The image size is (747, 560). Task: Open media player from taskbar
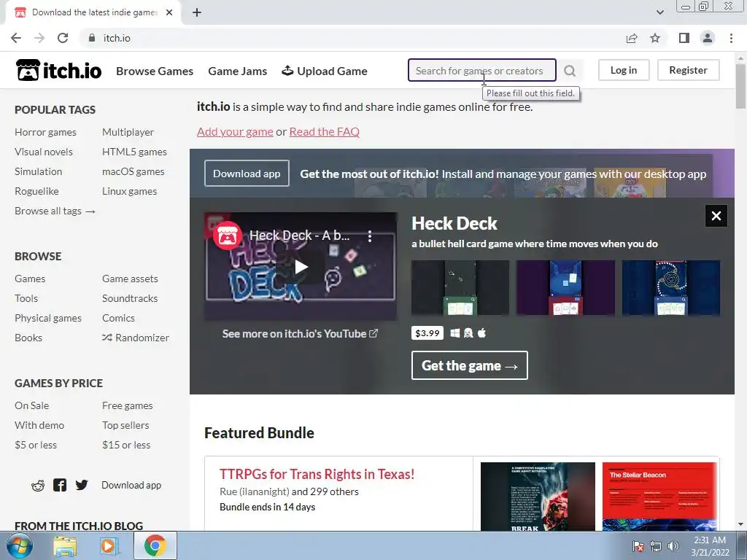[108, 545]
